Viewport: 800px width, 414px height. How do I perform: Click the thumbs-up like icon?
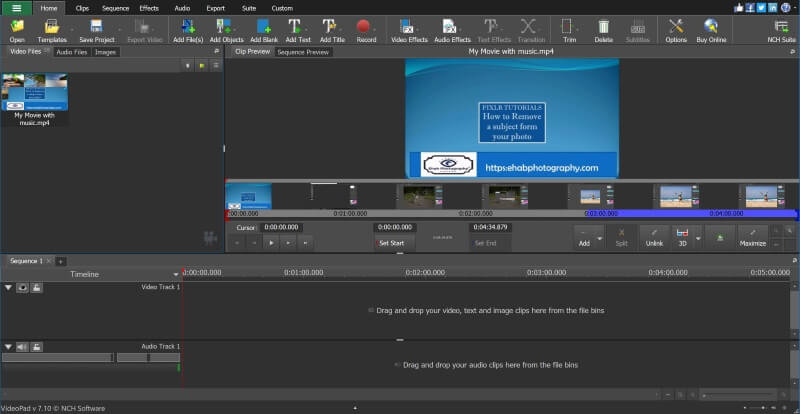pyautogui.click(x=739, y=8)
